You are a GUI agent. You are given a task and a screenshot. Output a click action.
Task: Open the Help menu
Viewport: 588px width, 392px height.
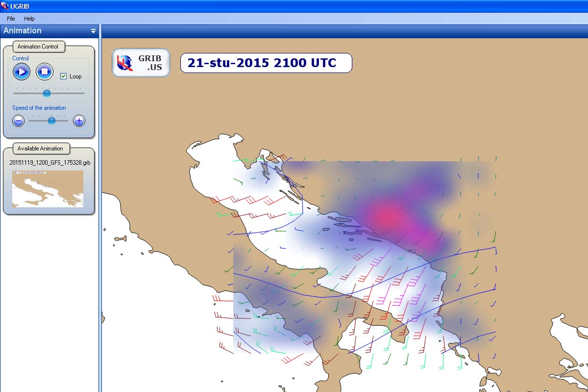29,19
